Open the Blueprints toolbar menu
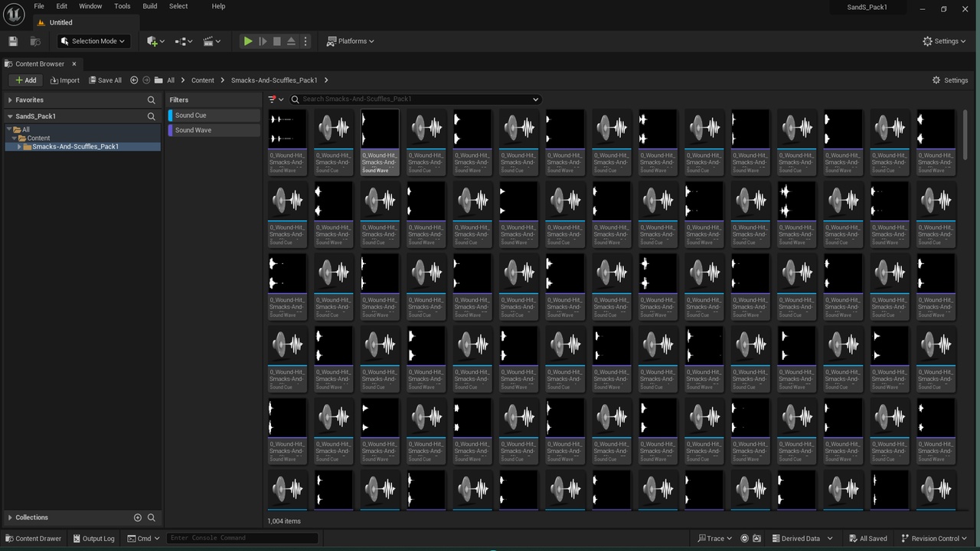 (184, 41)
